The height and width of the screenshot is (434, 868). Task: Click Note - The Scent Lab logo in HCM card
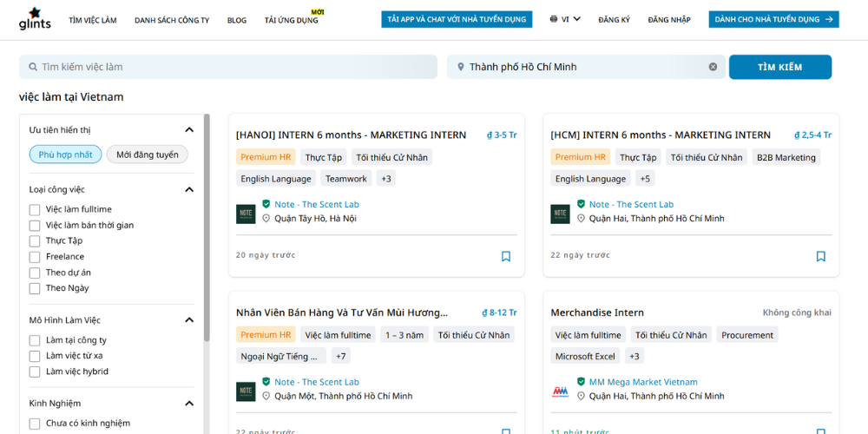coord(560,214)
